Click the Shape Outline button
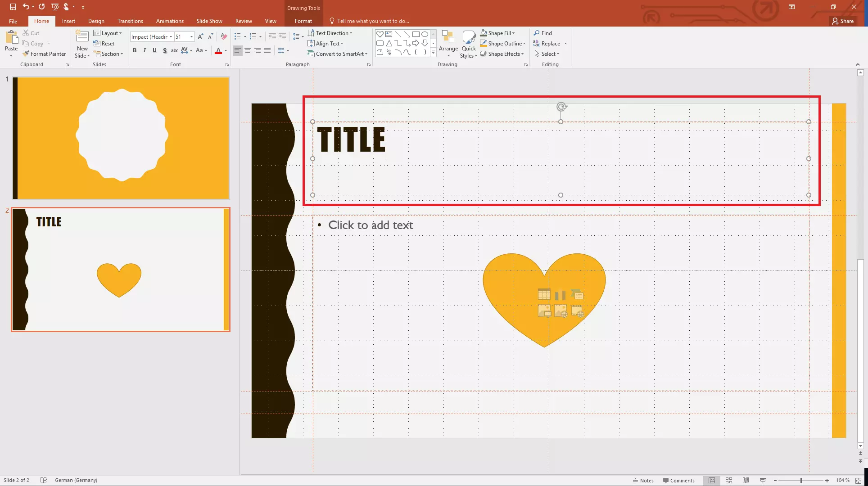The width and height of the screenshot is (868, 486). pos(504,43)
